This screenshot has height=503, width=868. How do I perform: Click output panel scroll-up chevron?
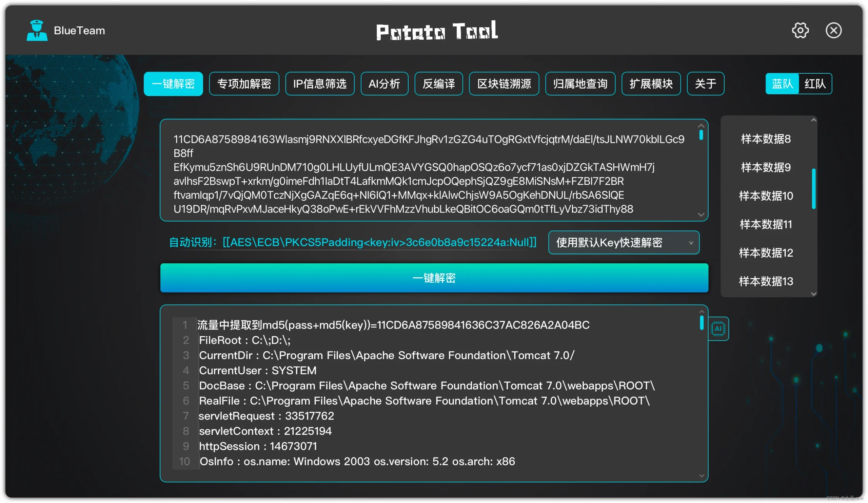(x=702, y=311)
